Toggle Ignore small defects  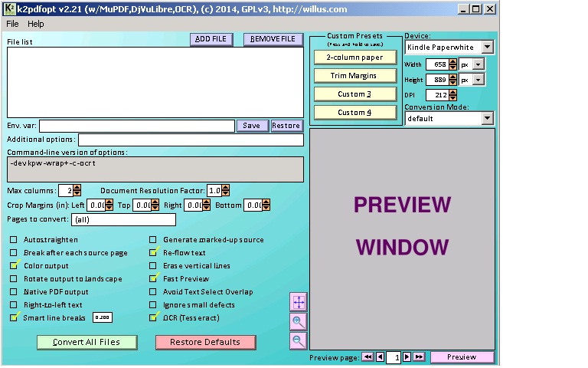[x=152, y=304]
